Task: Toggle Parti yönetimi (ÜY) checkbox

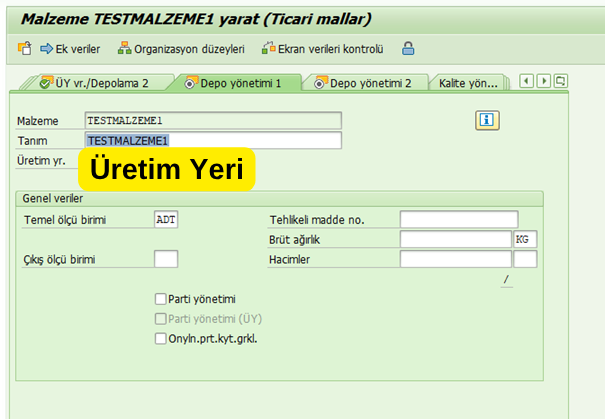Action: [x=160, y=318]
